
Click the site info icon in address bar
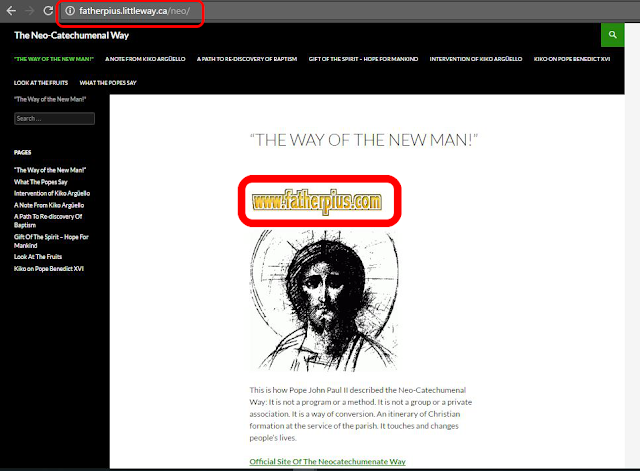click(70, 11)
